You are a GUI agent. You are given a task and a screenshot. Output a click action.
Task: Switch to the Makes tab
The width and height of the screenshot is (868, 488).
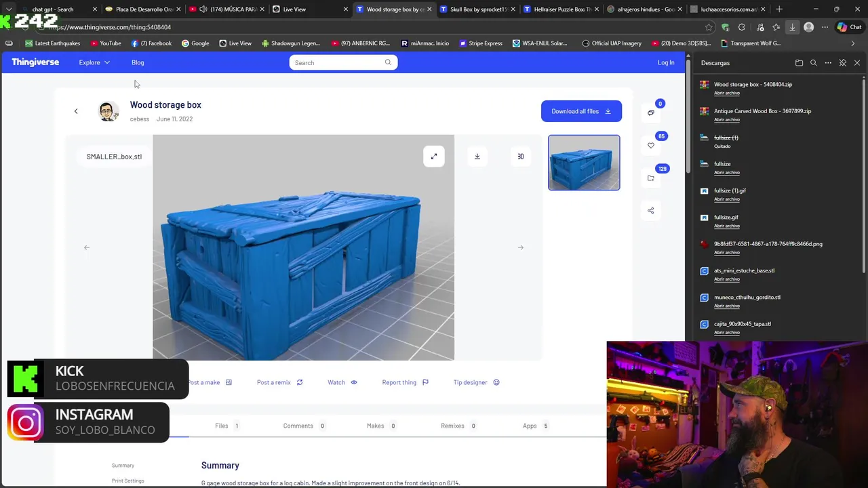(381, 426)
